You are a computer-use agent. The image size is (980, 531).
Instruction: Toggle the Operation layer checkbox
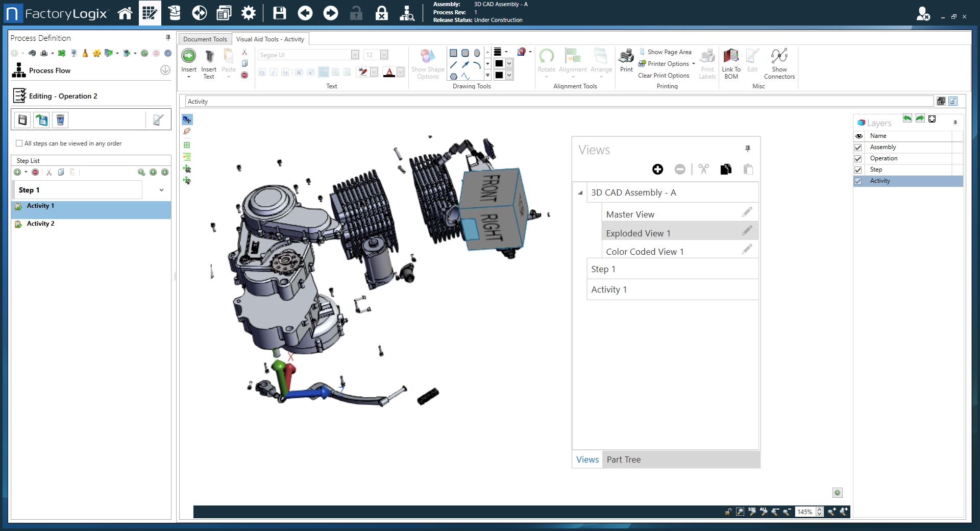tap(859, 159)
